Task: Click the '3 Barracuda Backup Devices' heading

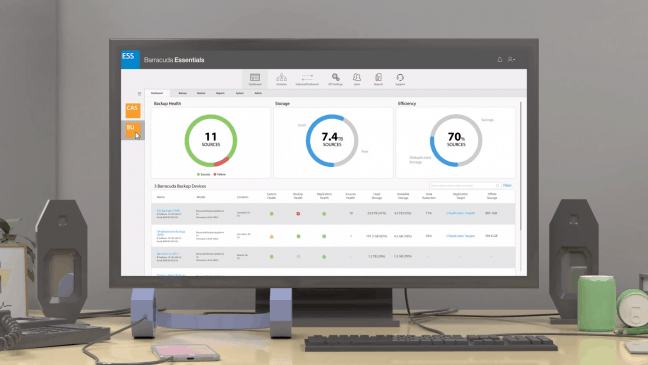Action: pyautogui.click(x=180, y=186)
